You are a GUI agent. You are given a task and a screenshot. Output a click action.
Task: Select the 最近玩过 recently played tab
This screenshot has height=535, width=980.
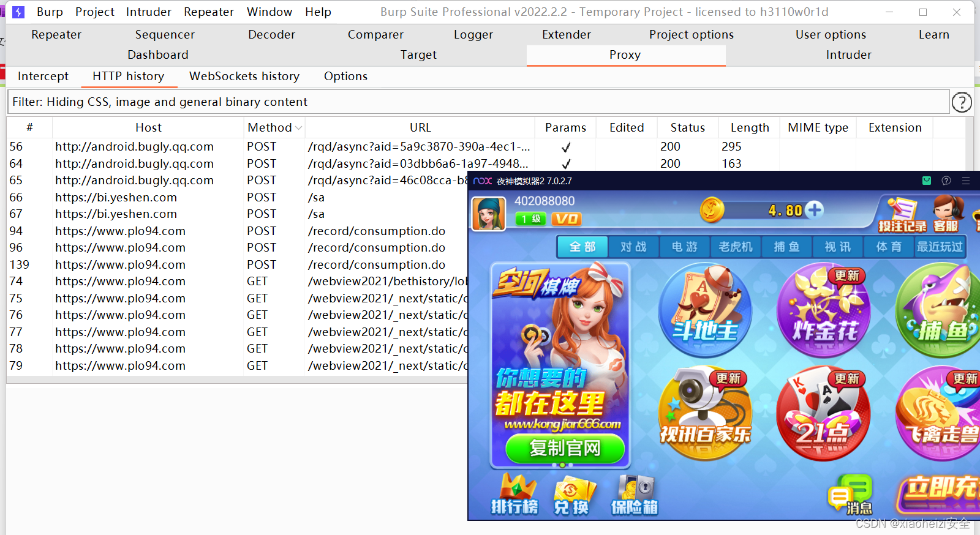(x=940, y=247)
